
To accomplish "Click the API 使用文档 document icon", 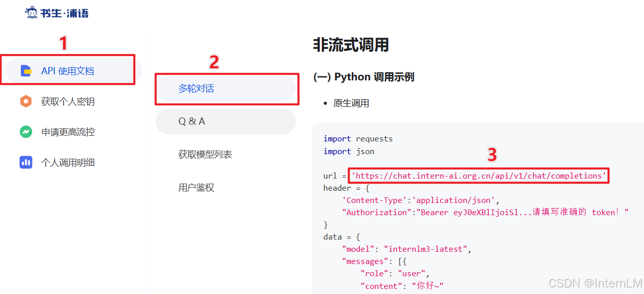I will pos(26,71).
